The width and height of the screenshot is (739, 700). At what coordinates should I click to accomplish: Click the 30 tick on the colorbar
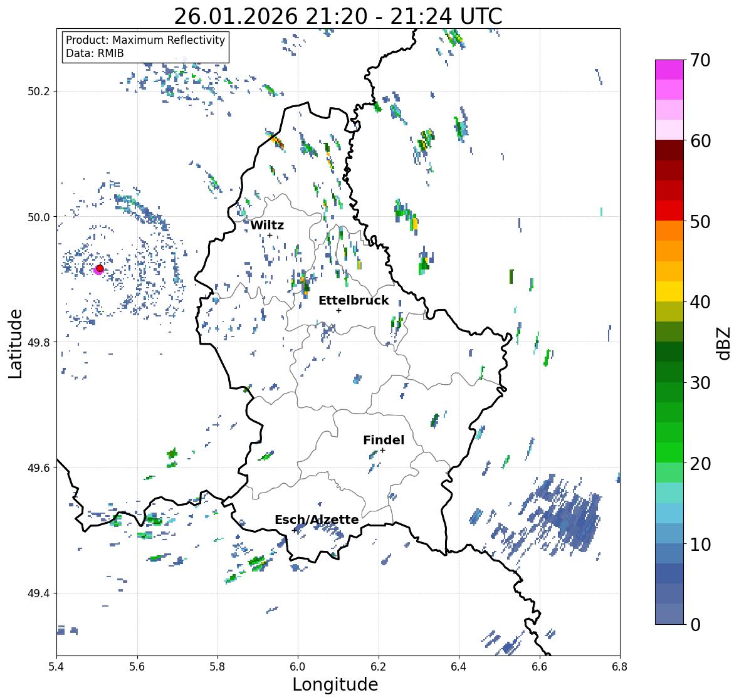[700, 382]
